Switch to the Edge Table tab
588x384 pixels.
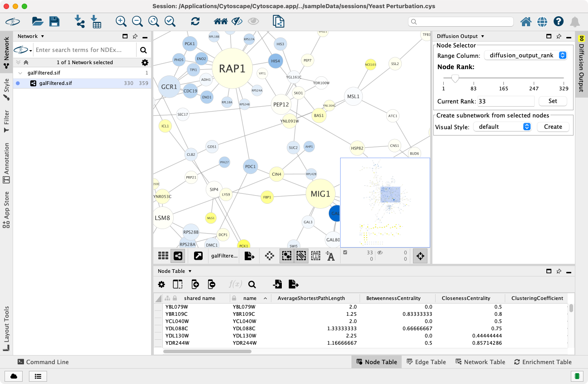(x=426, y=362)
